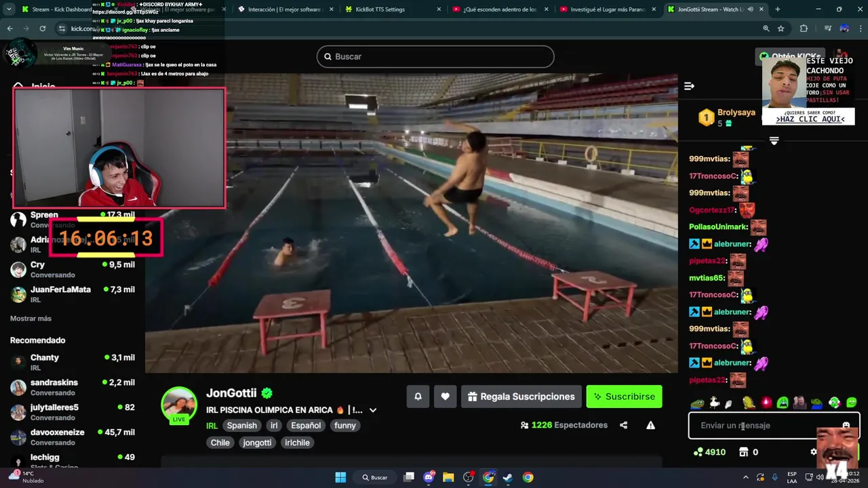Open Chanty recommended channel

73,363
